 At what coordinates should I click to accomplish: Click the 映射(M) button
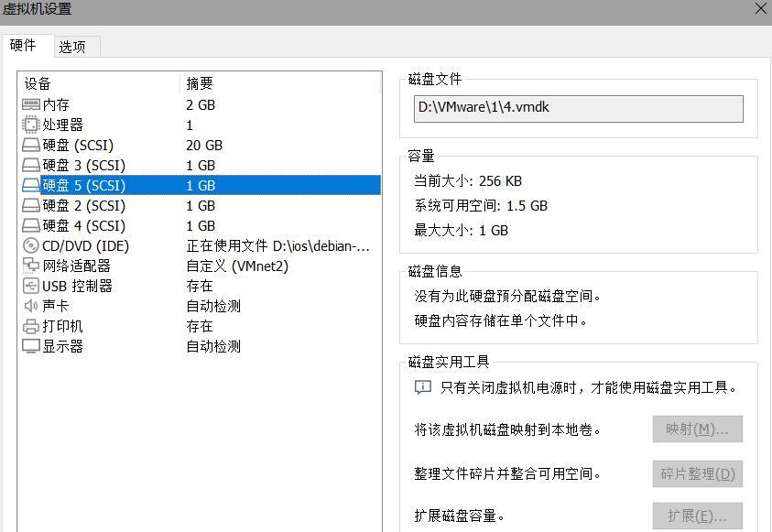(697, 429)
